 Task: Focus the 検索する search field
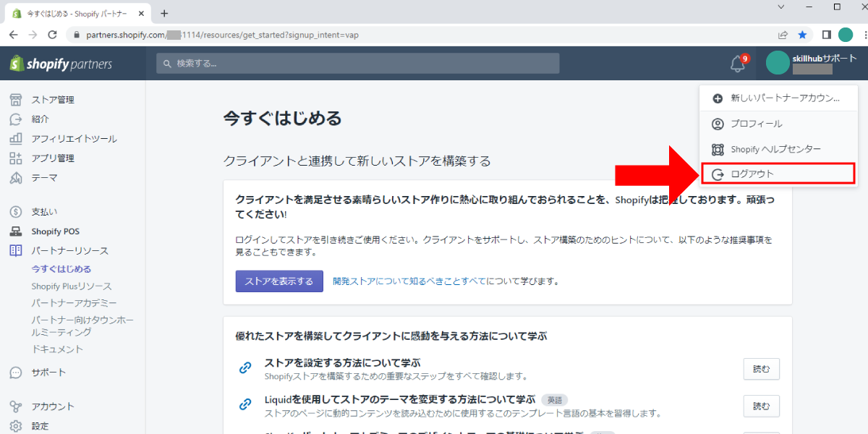[x=357, y=64]
